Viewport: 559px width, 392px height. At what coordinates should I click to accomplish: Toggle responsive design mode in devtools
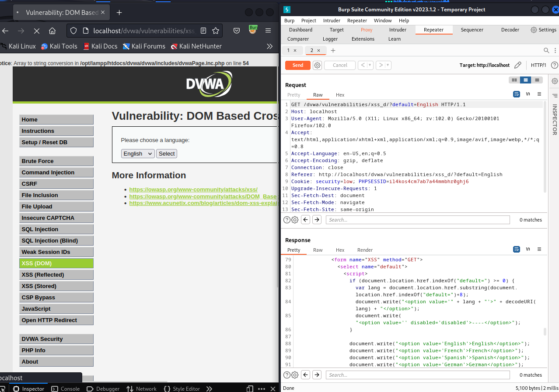[250, 389]
